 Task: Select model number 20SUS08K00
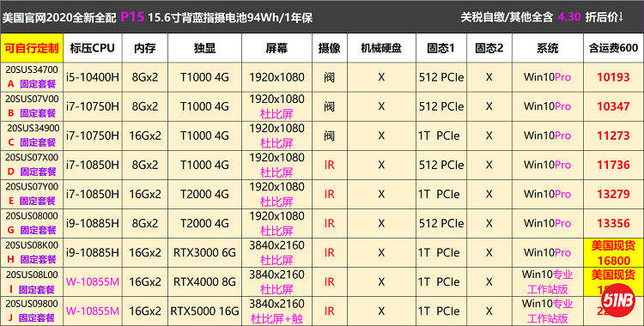point(32,245)
